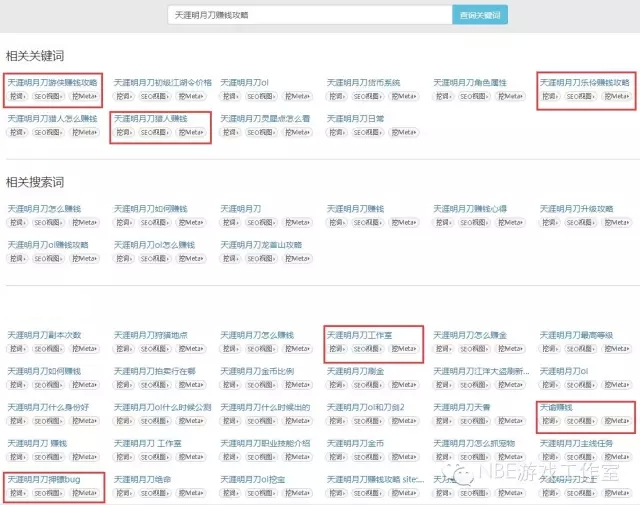The height and width of the screenshot is (505, 640).
Task: Select the 天涯明月刀猎人赚钱 keyword link
Action: click(150, 118)
